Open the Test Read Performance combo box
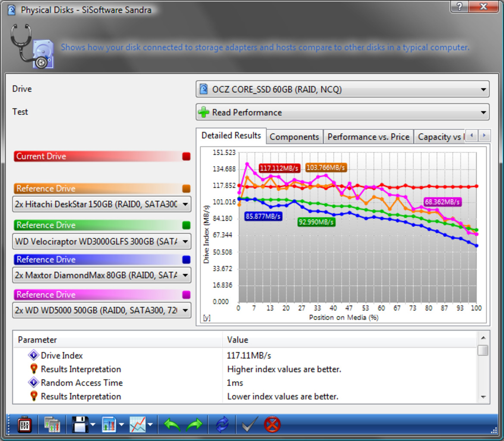The image size is (504, 441). (343, 112)
